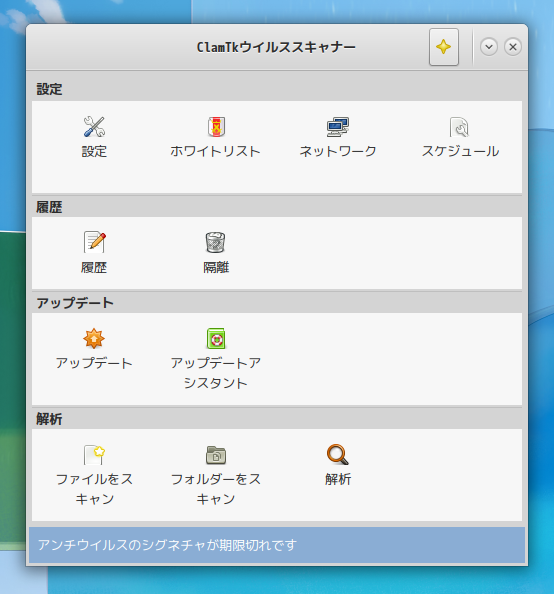The image size is (554, 594).
Task: Open the 隔離 trash bin icon
Action: (x=216, y=242)
